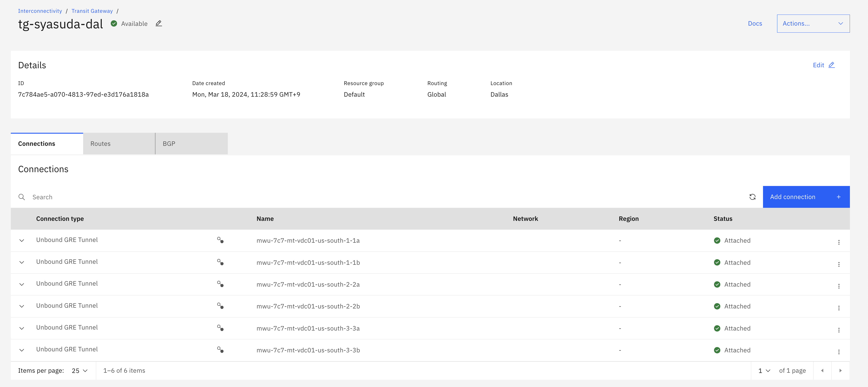The image size is (868, 387).
Task: Click tunnel icon in us-south-1-1b row
Action: [x=220, y=262]
